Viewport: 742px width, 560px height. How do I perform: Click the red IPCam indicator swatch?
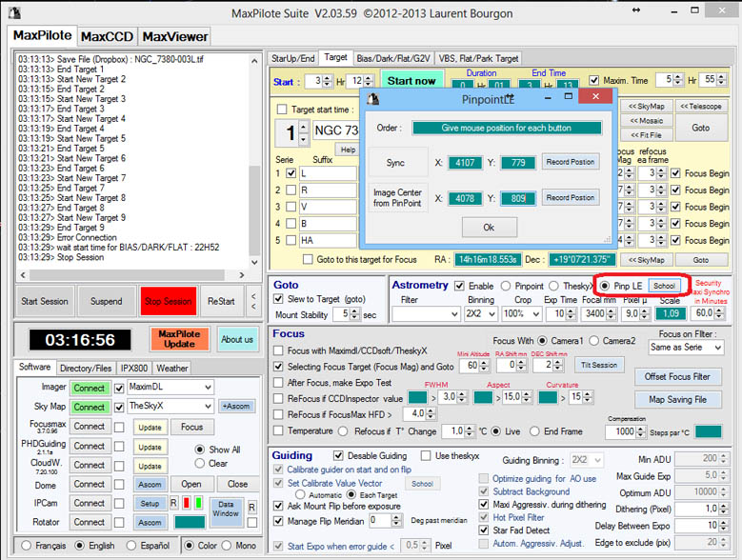coord(187,503)
